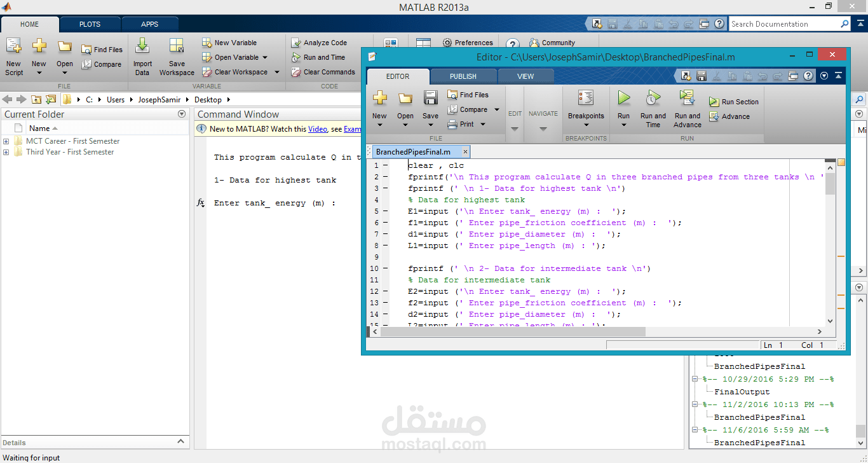Click Editor vertical scrollbar down arrow
Image resolution: width=868 pixels, height=463 pixels.
[x=830, y=321]
